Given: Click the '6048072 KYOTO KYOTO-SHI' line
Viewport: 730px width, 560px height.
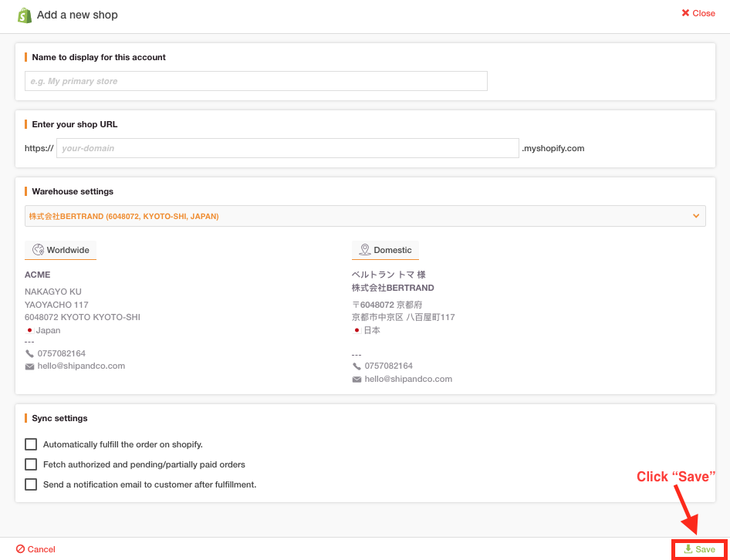Looking at the screenshot, I should (83, 317).
